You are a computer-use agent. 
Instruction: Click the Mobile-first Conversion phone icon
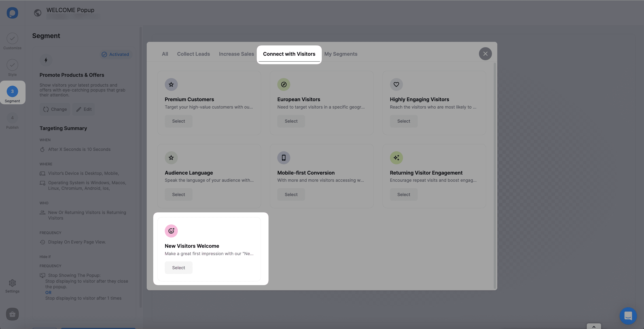coord(284,158)
